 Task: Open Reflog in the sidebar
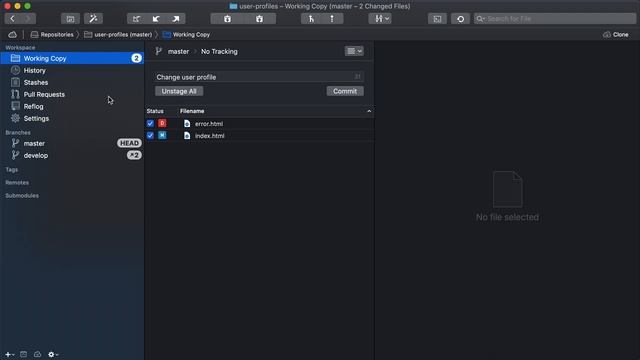(72, 107)
